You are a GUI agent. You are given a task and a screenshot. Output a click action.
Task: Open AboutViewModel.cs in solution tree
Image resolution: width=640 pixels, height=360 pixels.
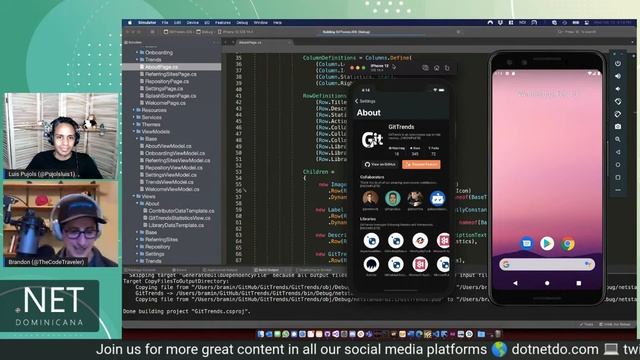click(x=168, y=146)
